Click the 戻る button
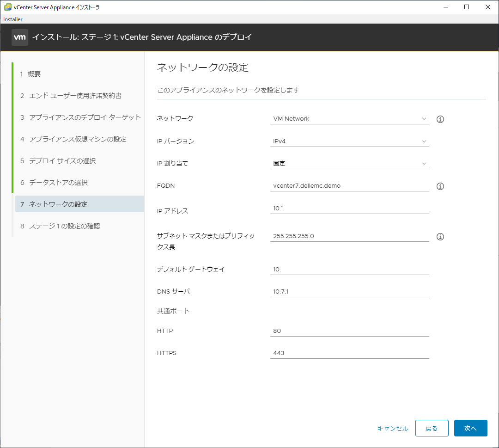 [x=432, y=428]
